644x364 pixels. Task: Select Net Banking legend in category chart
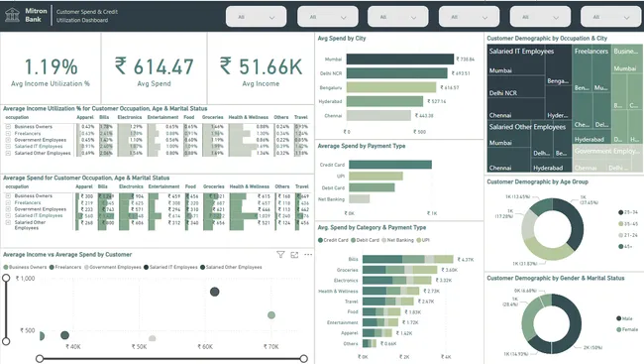397,240
